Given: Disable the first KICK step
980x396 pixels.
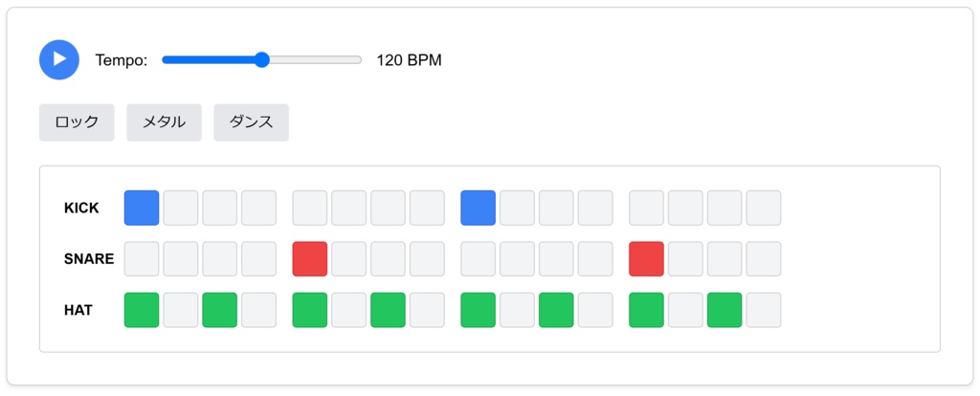Looking at the screenshot, I should [x=142, y=208].
